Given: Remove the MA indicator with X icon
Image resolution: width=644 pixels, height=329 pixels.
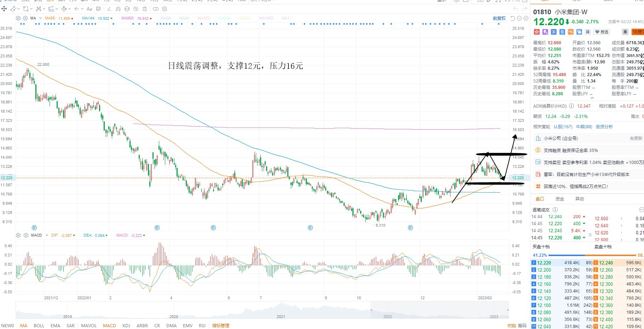Looking at the screenshot, I should (25, 18).
